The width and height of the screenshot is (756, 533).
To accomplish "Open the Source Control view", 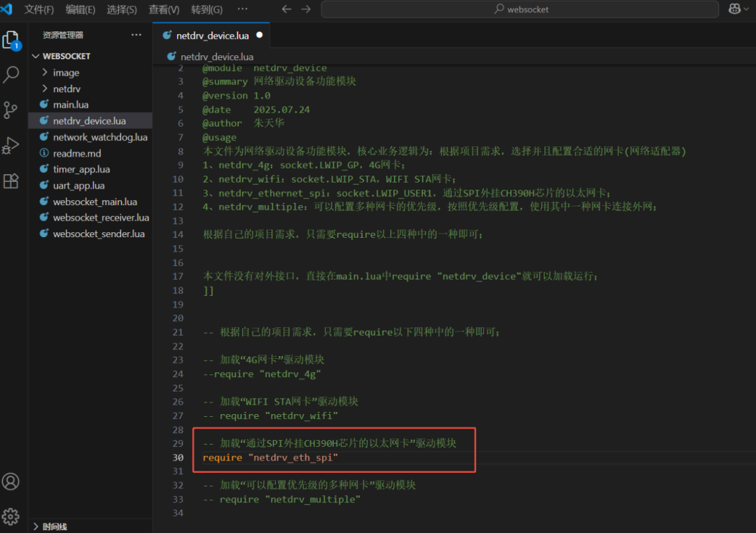I will tap(10, 110).
